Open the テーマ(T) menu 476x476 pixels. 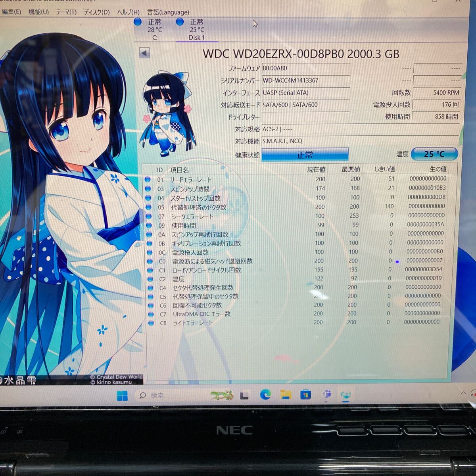tap(66, 12)
